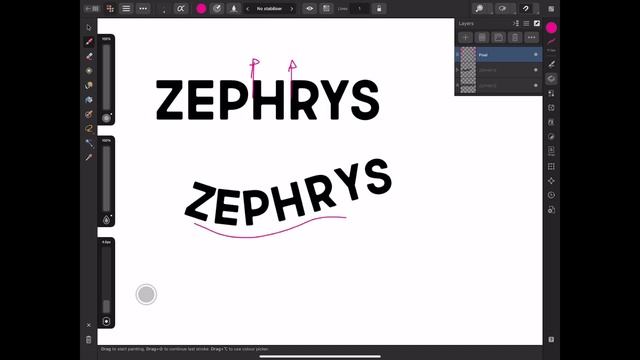Open the History clock icon
The height and width of the screenshot is (360, 640).
click(x=551, y=195)
